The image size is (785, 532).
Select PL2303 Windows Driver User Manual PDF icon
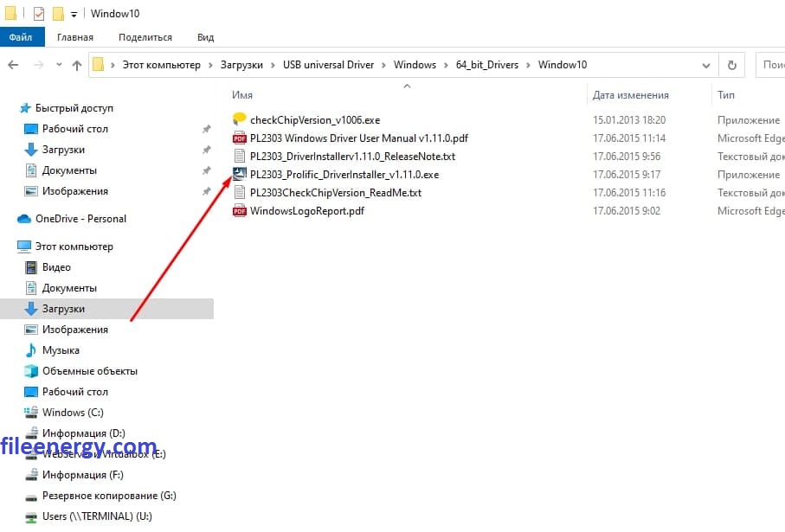click(x=239, y=138)
